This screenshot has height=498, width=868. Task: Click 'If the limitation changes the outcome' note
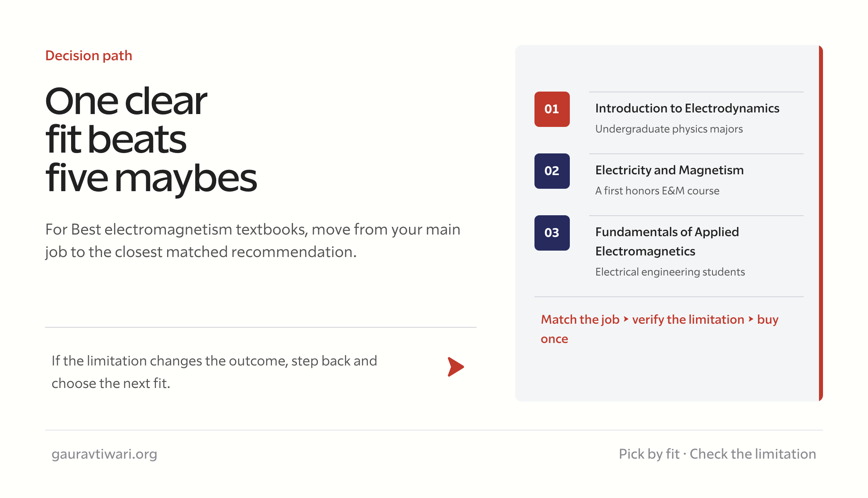(214, 372)
